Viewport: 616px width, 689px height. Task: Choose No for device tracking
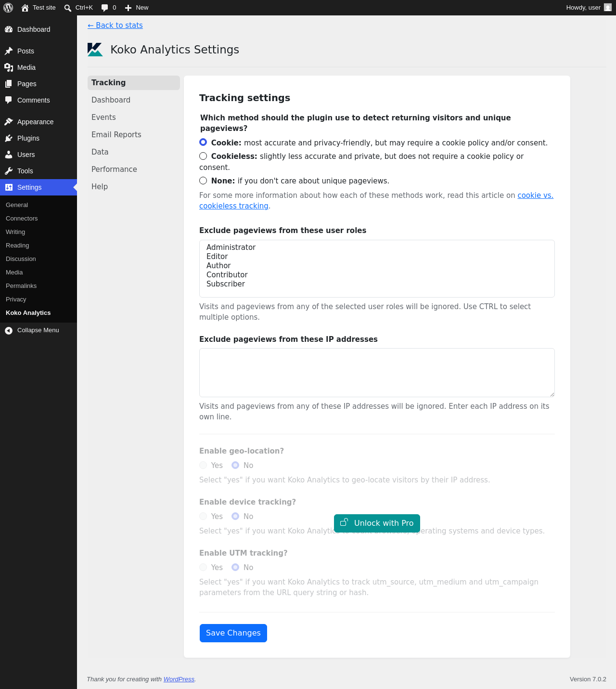coord(235,516)
